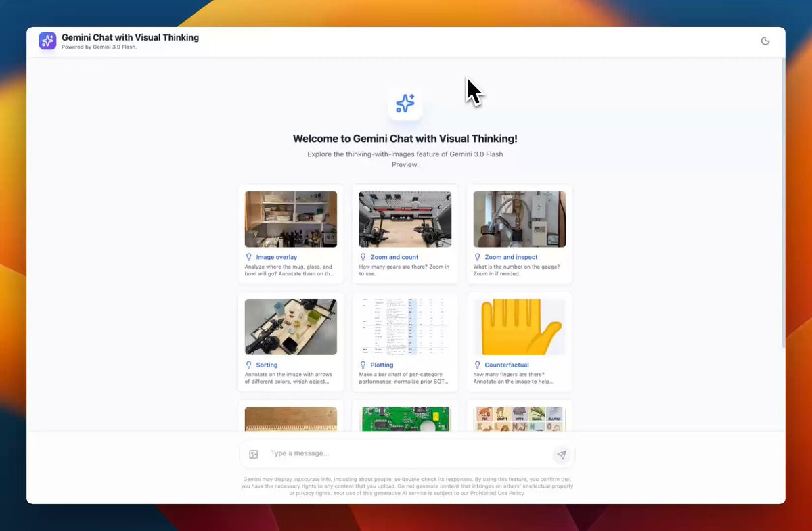
Task: Click the Powered by Gemini 3.0 Flash subtitle
Action: click(99, 47)
